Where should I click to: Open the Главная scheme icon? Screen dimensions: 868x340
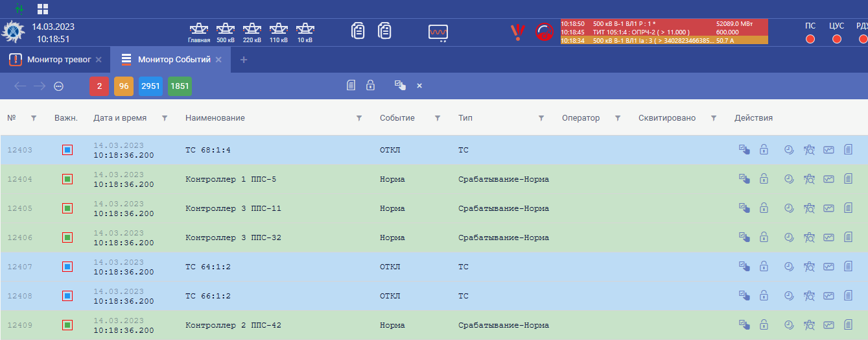pos(198,31)
